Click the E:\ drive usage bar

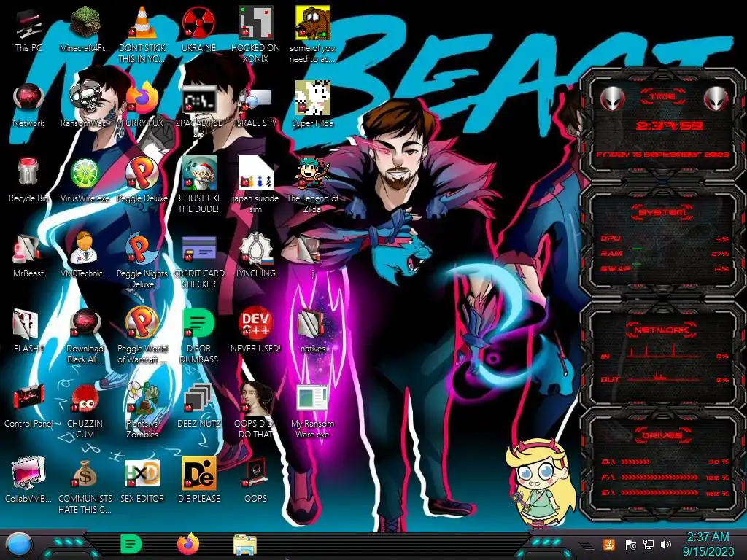pos(659,492)
